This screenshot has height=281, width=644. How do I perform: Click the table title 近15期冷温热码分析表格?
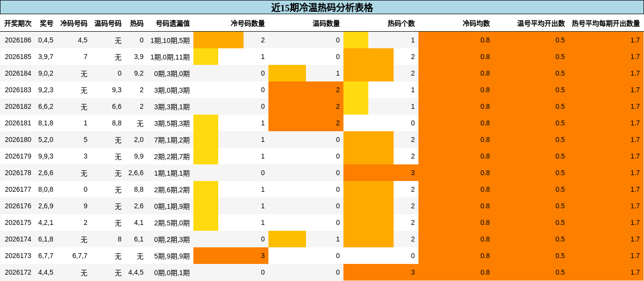click(322, 7)
